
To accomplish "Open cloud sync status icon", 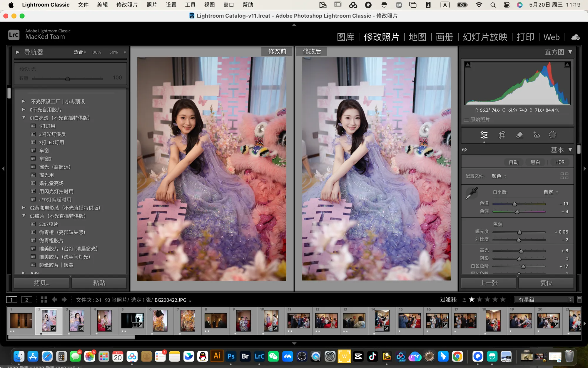I will (575, 37).
